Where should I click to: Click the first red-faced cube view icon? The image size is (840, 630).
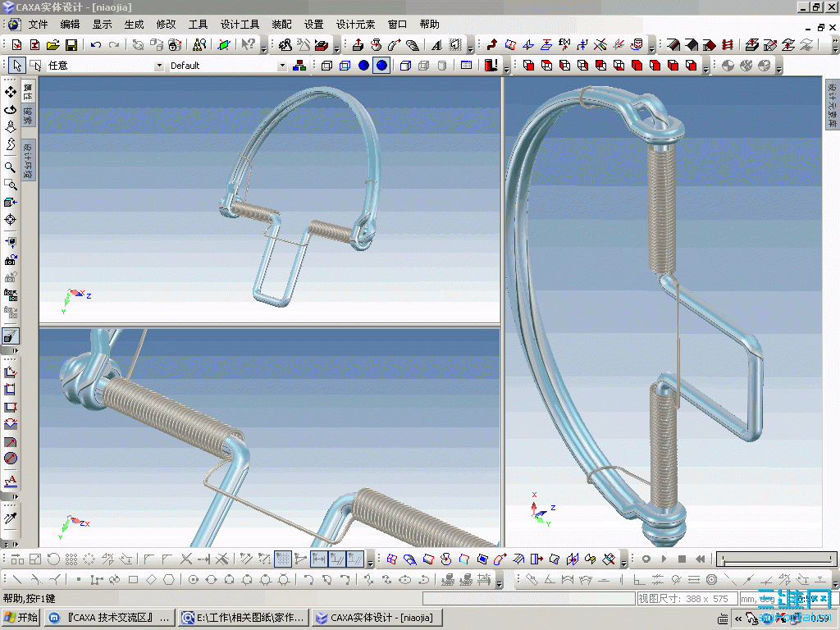(x=529, y=66)
